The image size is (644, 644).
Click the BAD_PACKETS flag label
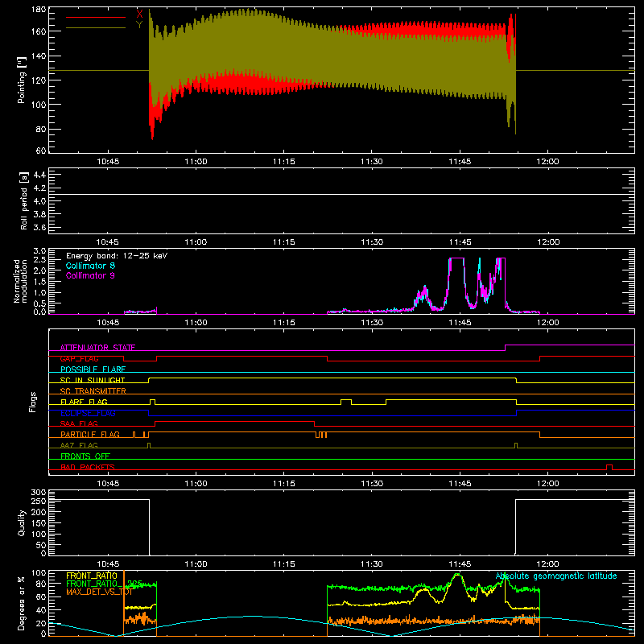click(x=88, y=467)
